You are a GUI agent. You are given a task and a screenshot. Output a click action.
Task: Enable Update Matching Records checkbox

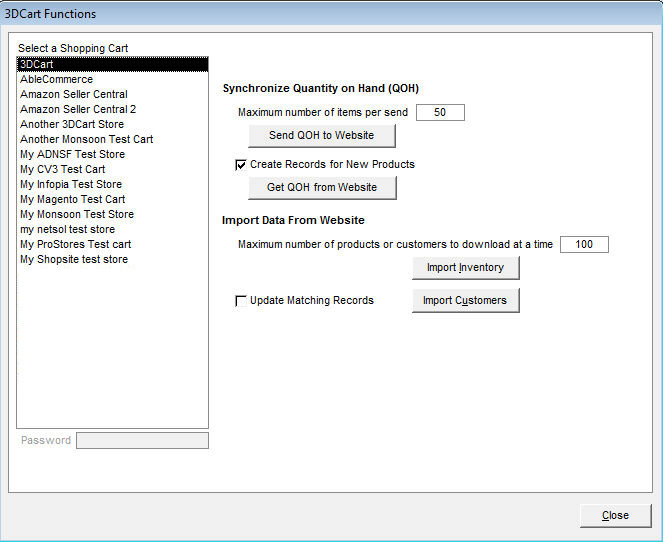[x=241, y=301]
